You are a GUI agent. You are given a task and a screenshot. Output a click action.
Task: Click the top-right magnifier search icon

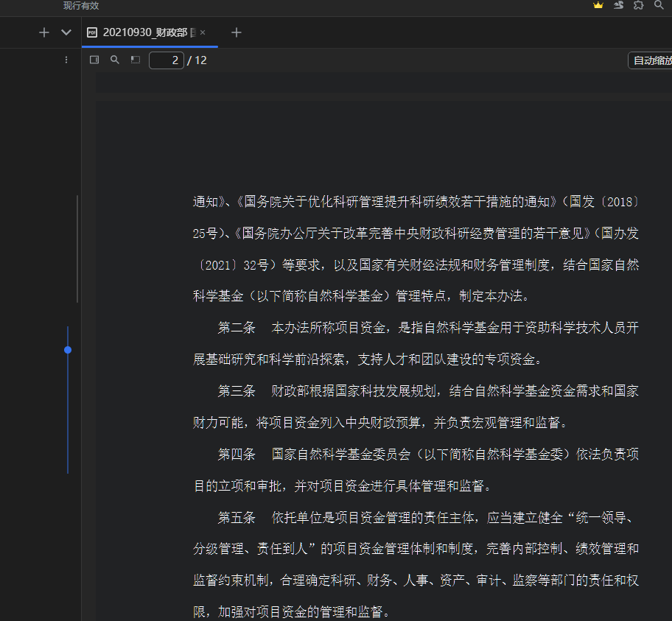click(x=659, y=5)
